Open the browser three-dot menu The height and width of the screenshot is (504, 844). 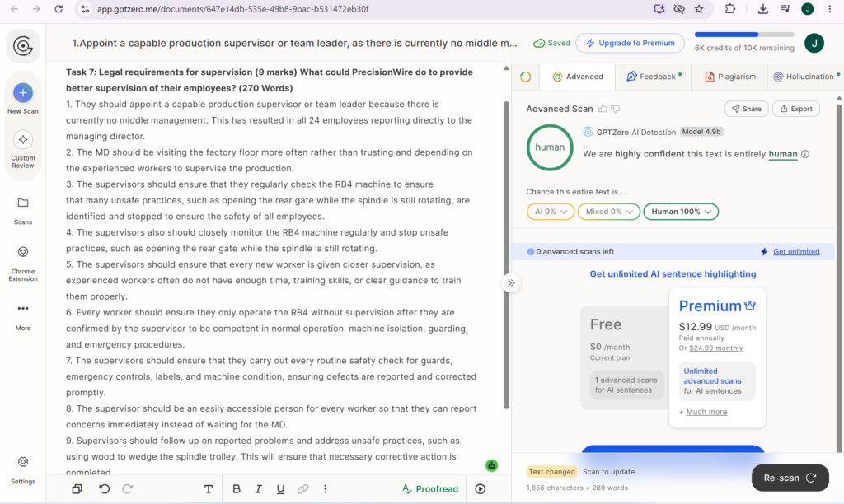point(829,8)
